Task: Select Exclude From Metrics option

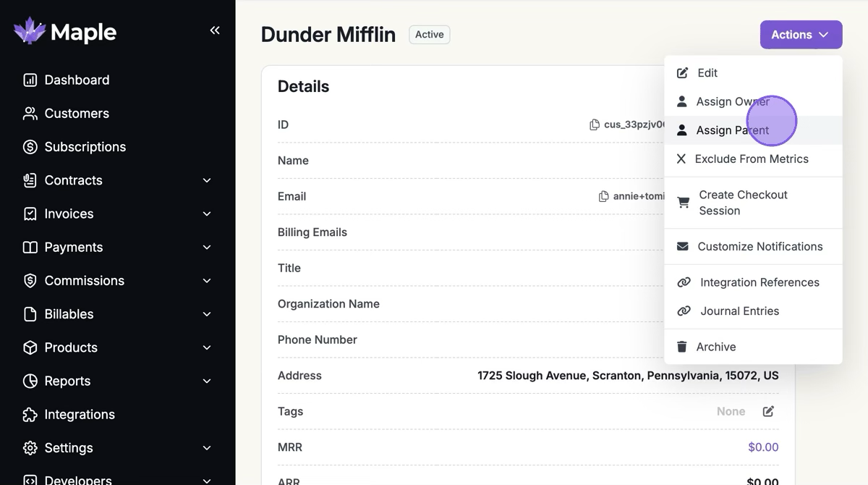Action: (x=753, y=159)
